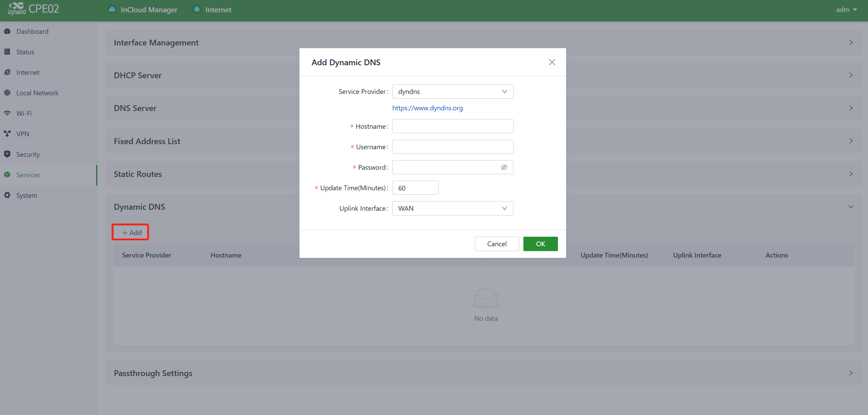The image size is (868, 415).
Task: Click the Wi-Fi signal icon in sidebar
Action: [x=7, y=113]
